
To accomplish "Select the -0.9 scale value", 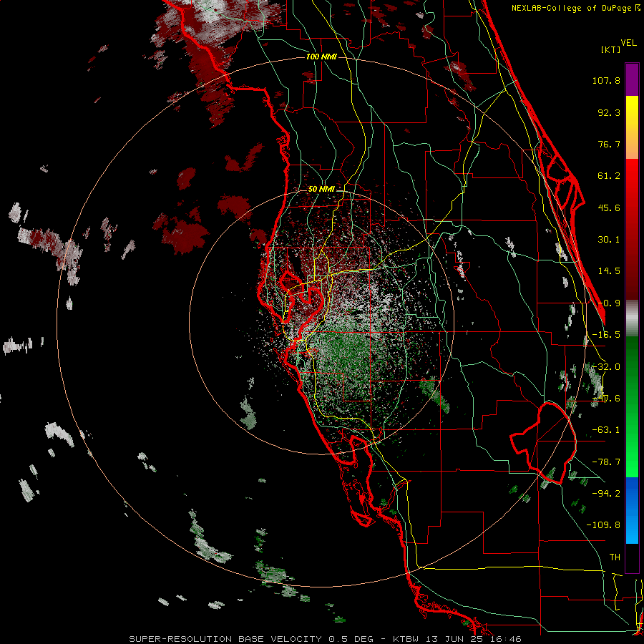I will pyautogui.click(x=609, y=303).
